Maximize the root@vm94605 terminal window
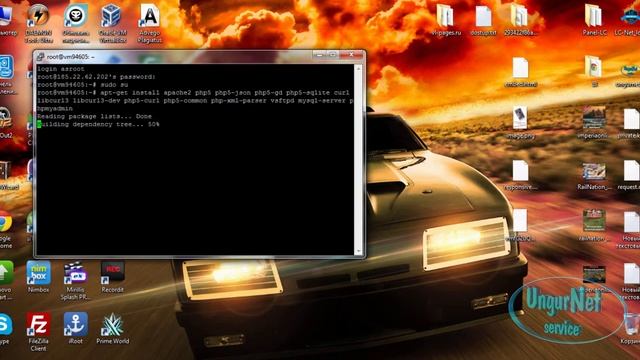The height and width of the screenshot is (360, 640). 332,54
